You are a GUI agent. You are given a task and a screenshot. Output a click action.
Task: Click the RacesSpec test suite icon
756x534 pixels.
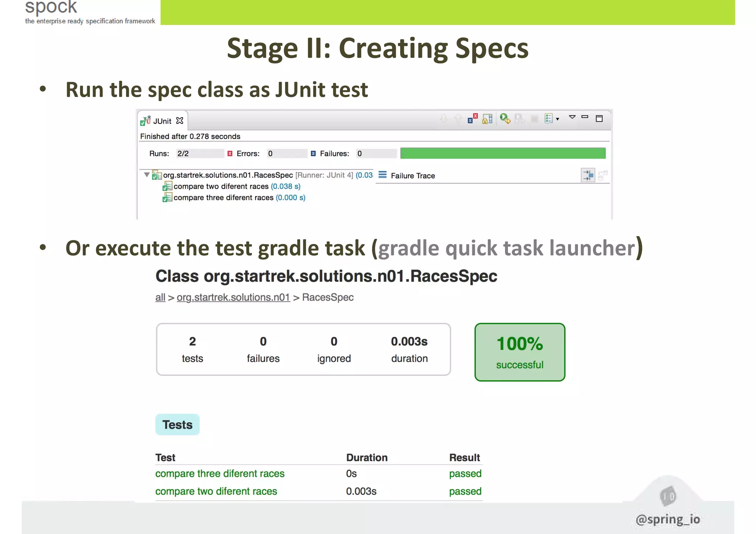157,175
